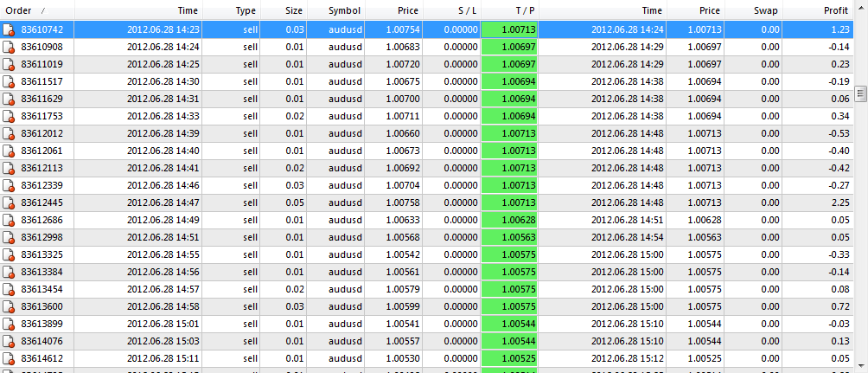868x373 pixels.
Task: Click close time 2012.06.28 14:51
Action: tap(627, 221)
